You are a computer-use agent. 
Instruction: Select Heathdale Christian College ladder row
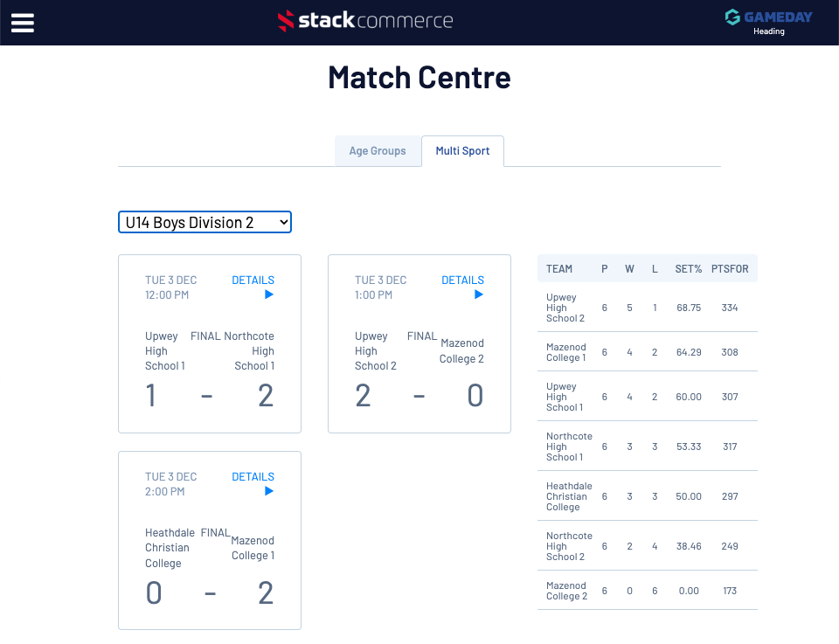coord(569,496)
